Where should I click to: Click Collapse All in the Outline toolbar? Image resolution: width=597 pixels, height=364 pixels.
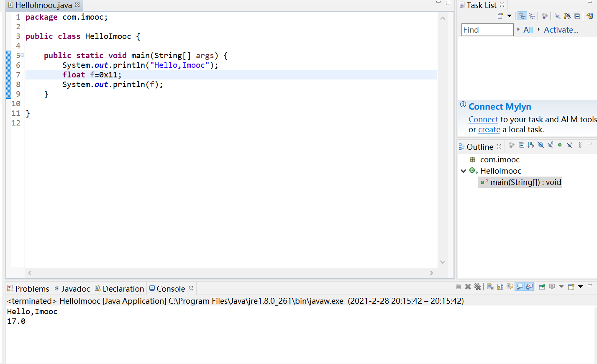coord(521,145)
